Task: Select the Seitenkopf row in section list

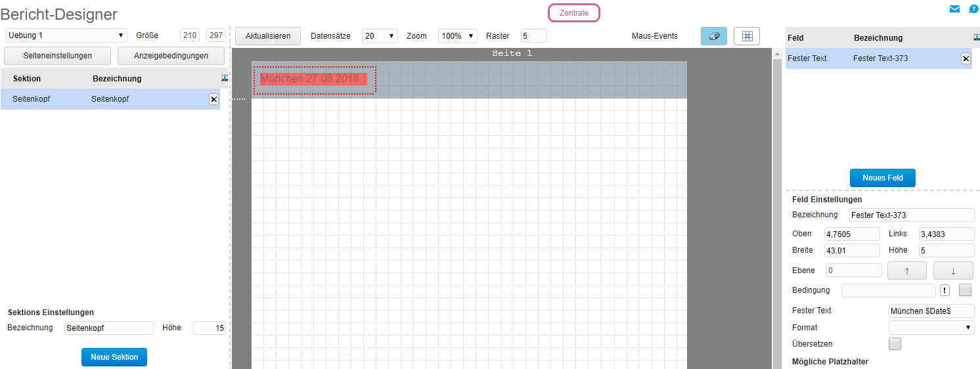Action: (x=110, y=99)
